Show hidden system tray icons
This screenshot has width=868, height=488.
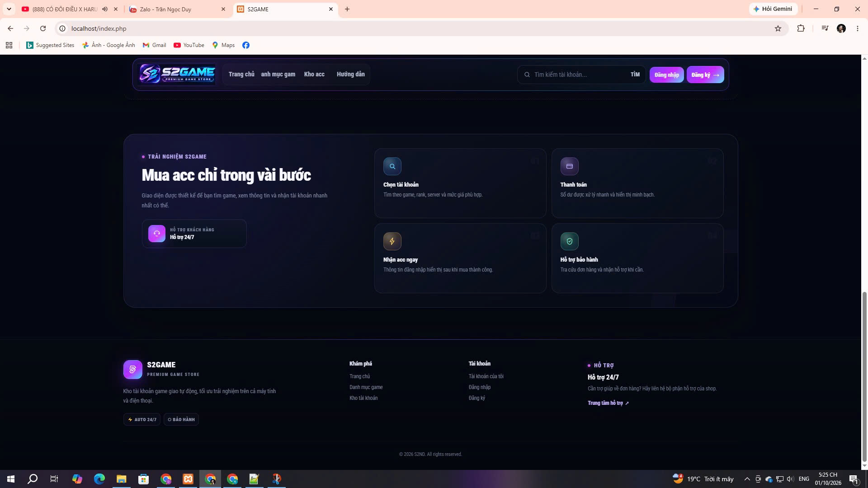click(747, 479)
